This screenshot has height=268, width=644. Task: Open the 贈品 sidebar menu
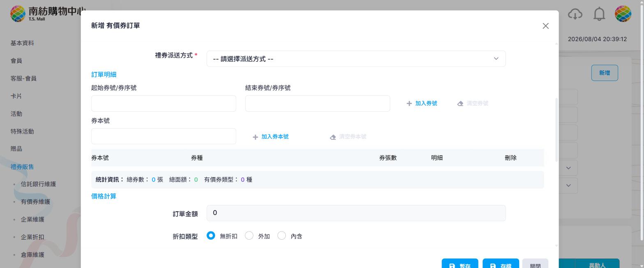pos(16,149)
